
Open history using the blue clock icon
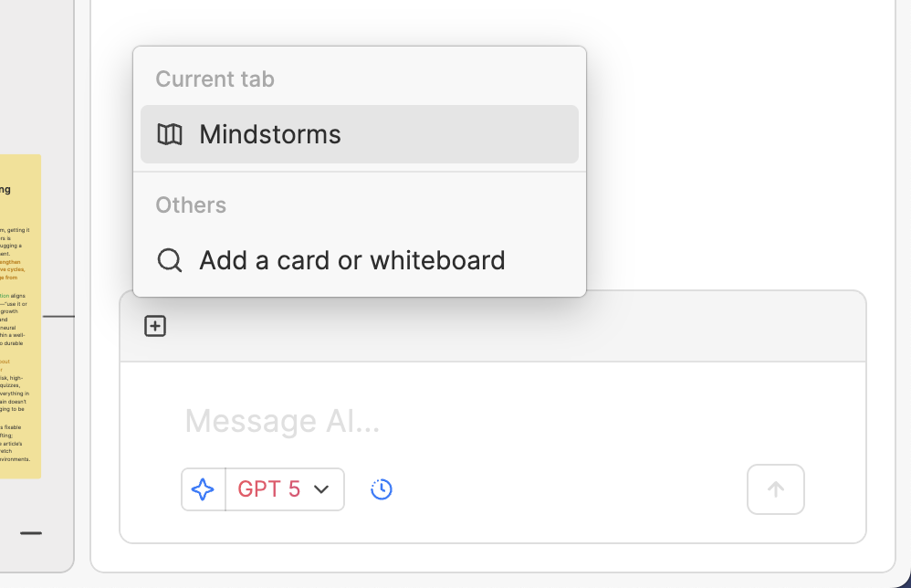click(x=381, y=489)
